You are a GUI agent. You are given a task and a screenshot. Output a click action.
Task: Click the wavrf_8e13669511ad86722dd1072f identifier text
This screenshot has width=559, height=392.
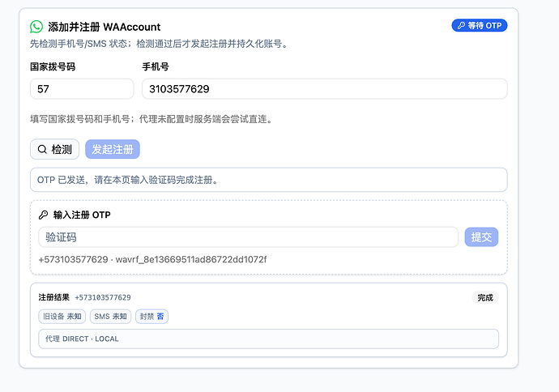pyautogui.click(x=191, y=259)
